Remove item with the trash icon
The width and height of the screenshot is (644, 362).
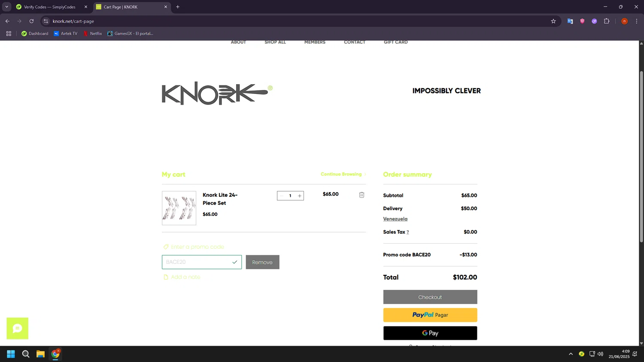(361, 195)
